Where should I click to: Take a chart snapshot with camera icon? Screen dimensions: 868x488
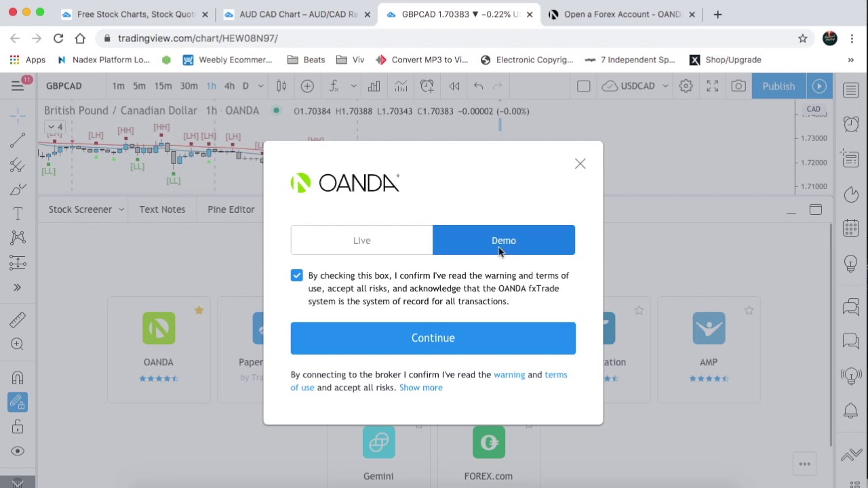[x=738, y=86]
